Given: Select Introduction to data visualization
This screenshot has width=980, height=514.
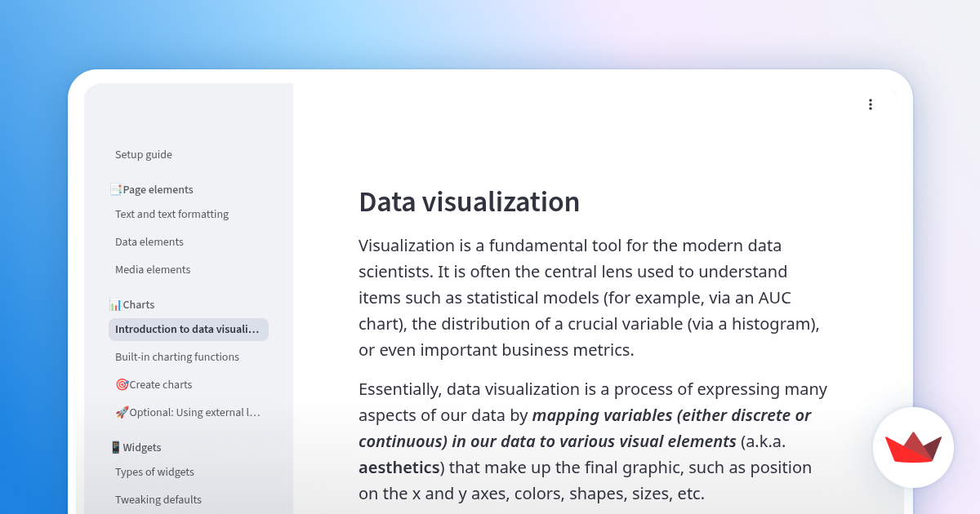Looking at the screenshot, I should [188, 329].
